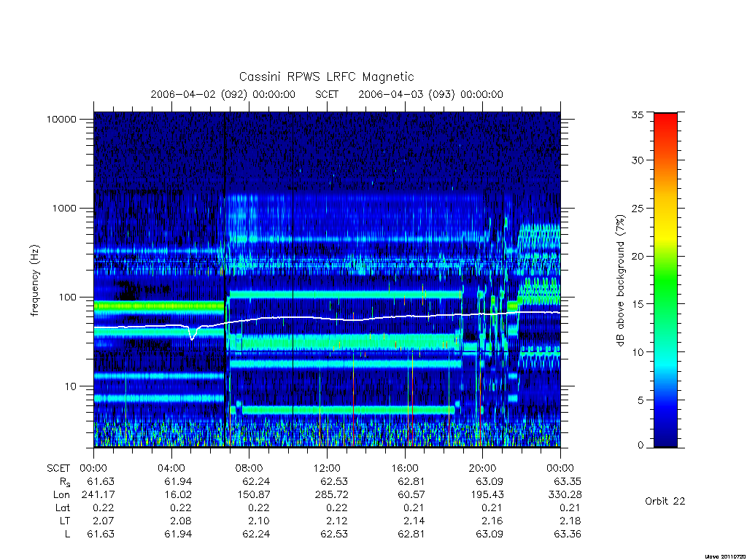This screenshot has height=560, width=747.
Task: Click the 35 value on colorbar scale
Action: (638, 114)
